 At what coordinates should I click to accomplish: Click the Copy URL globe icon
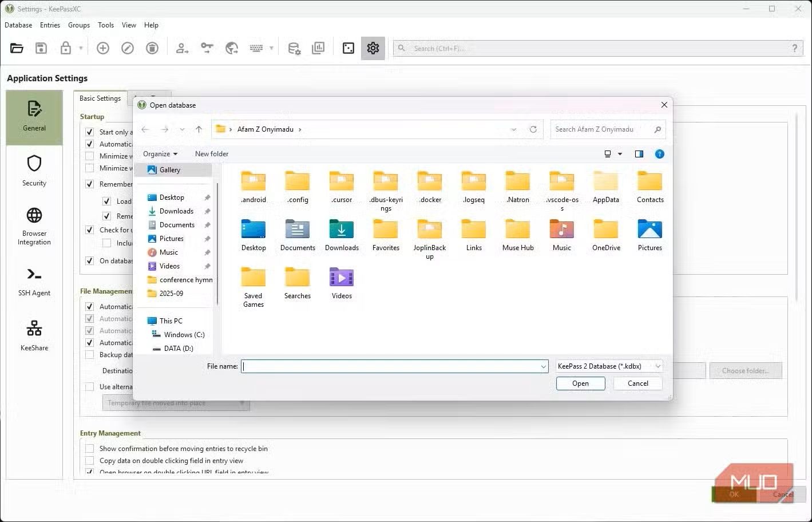coord(231,48)
